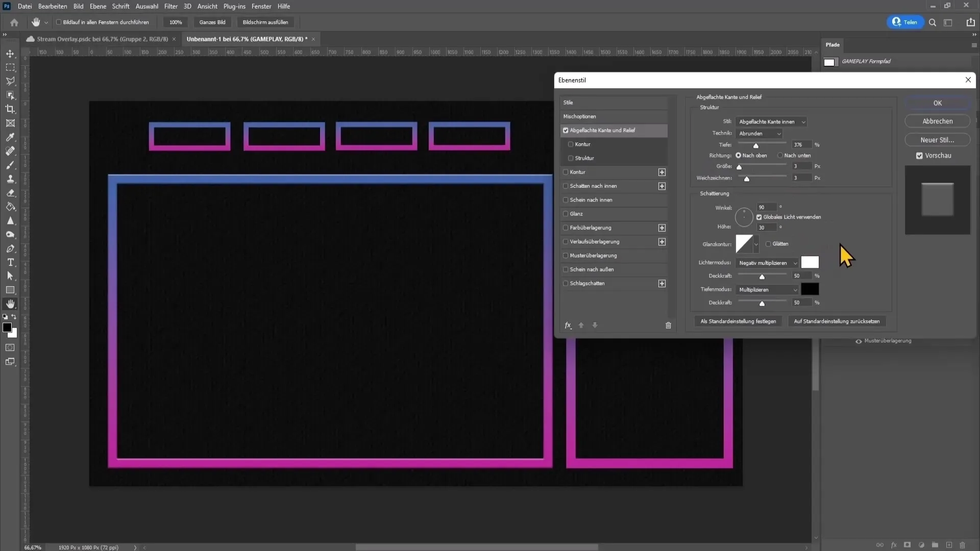980x551 pixels.
Task: Open Tiefenmodus dropdown Multiplizieren
Action: 767,290
